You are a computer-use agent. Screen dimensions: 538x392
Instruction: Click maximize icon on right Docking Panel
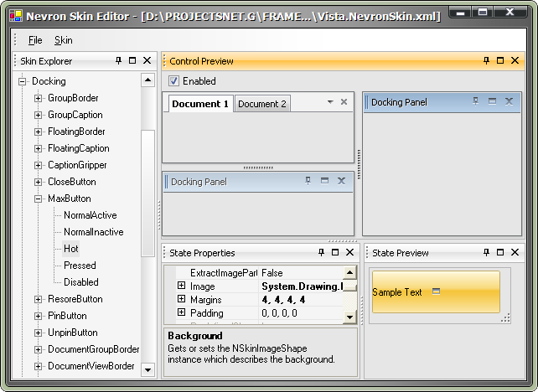coord(492,101)
